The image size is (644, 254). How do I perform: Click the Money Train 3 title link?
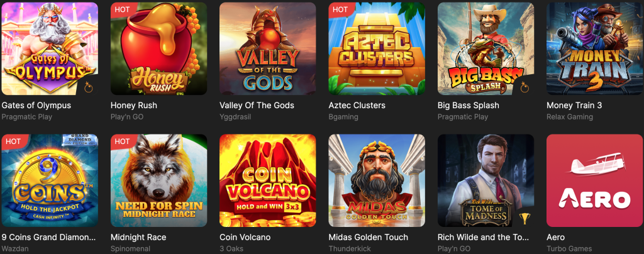574,106
